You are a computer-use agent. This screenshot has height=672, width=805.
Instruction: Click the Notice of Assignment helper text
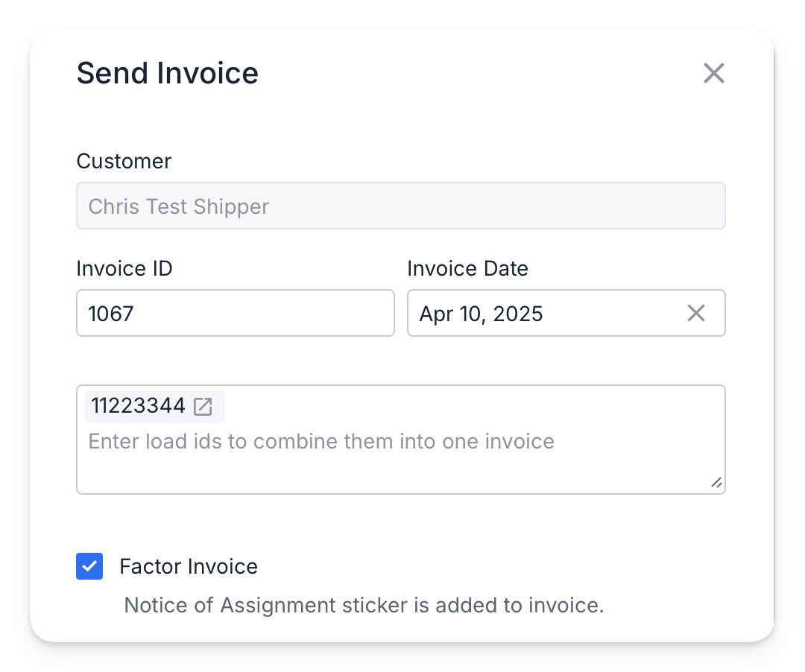364,605
